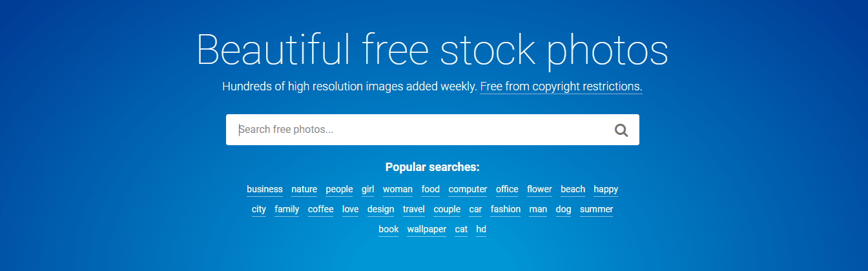Select the nature popular search
868x271 pixels.
click(304, 189)
